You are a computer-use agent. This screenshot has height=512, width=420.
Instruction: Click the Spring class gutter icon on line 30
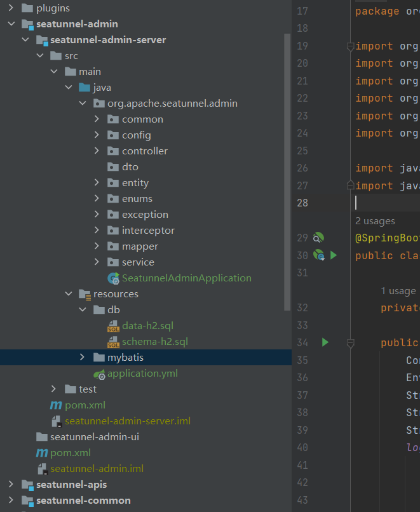tap(319, 255)
